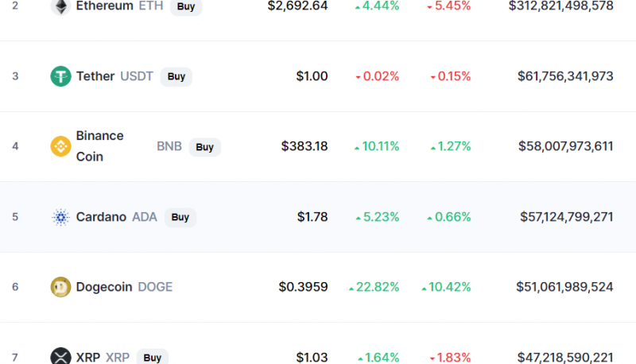Click the yellow Binance Coin icon
The height and width of the screenshot is (364, 636).
(x=61, y=146)
